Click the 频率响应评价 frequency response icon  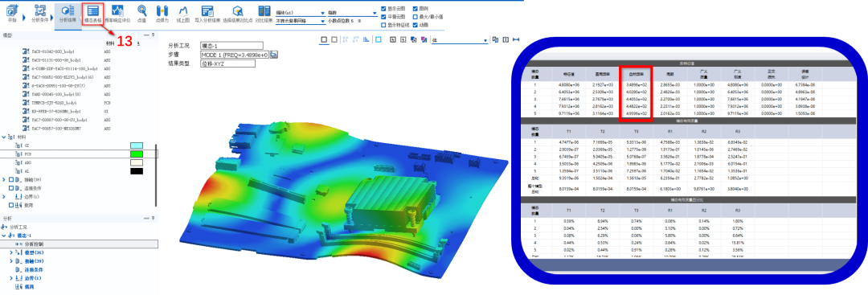118,13
